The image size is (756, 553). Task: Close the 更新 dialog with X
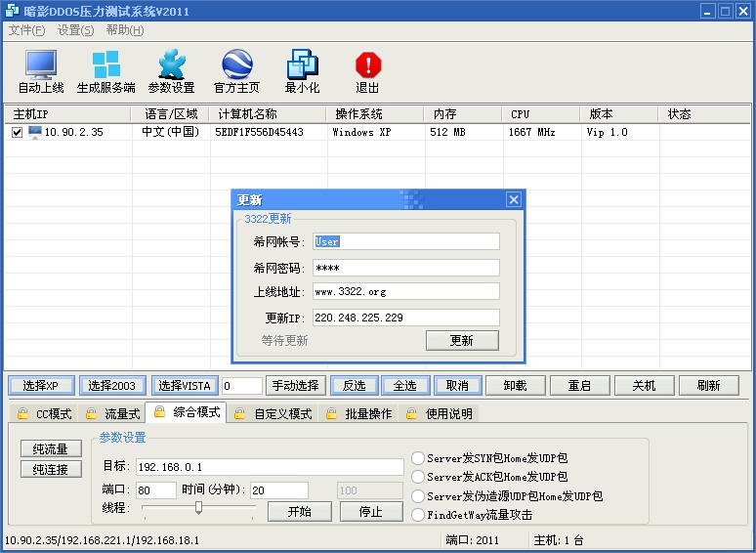pos(513,199)
